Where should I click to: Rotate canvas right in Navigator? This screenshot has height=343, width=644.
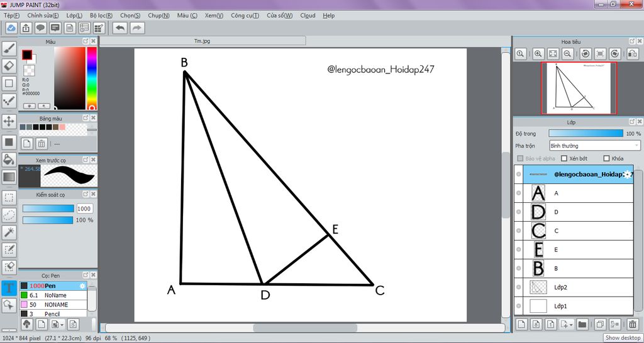click(615, 53)
